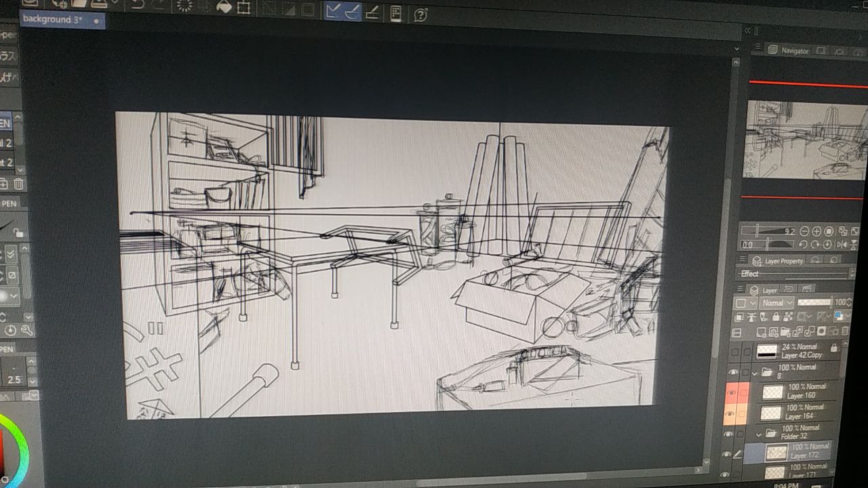This screenshot has width=868, height=488.
Task: Delete layer using the trash icon in Layer panel
Action: 844,331
